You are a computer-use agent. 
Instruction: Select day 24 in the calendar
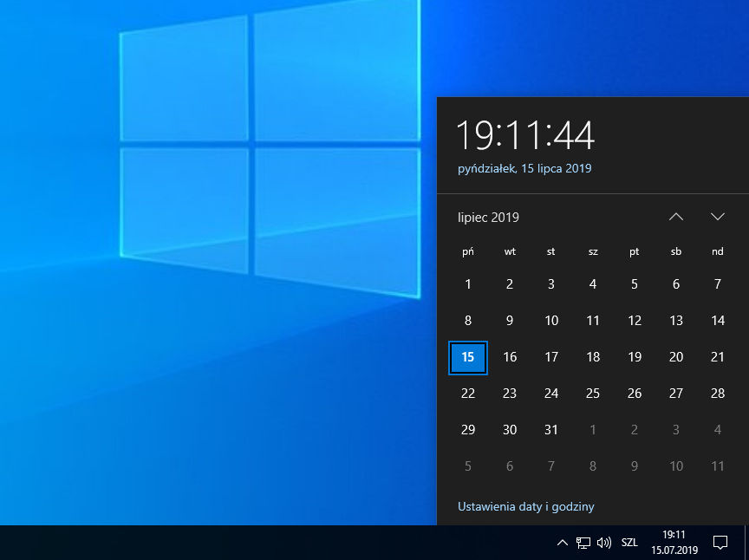tap(551, 394)
